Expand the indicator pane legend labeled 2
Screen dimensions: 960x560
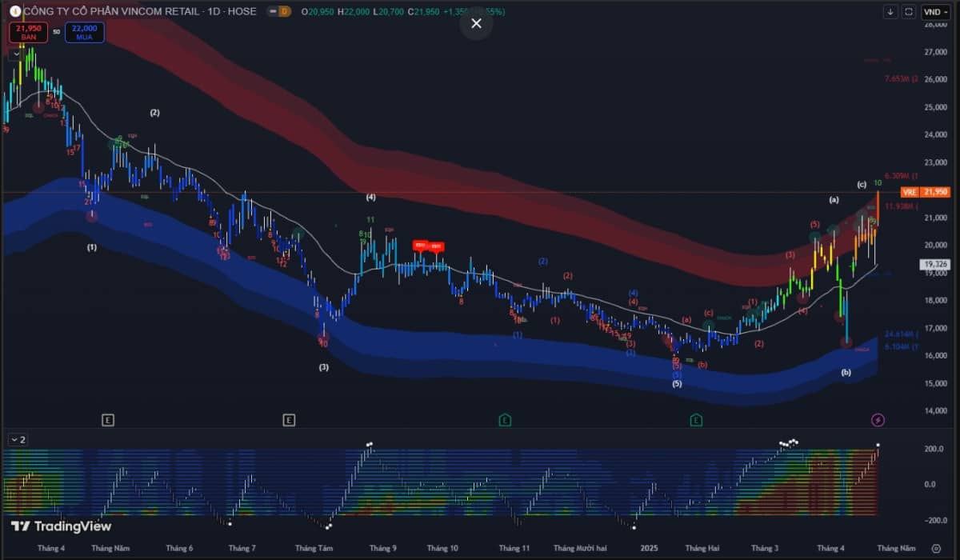18,439
